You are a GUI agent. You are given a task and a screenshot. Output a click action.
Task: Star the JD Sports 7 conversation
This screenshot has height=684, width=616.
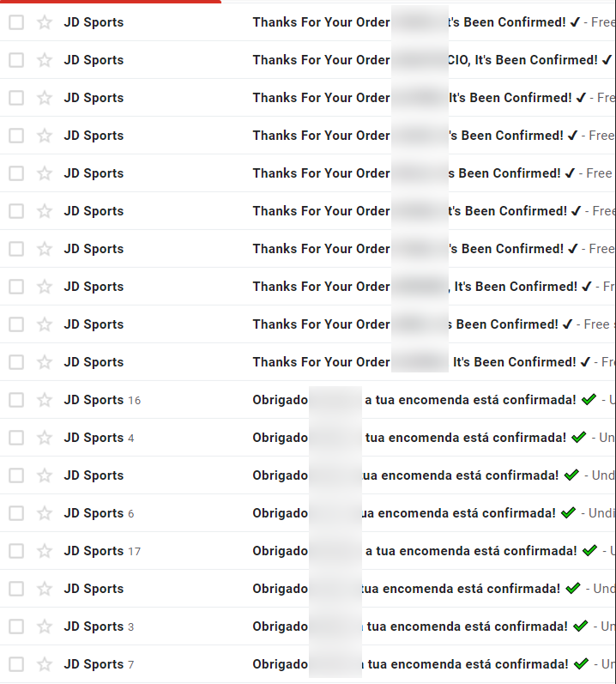45,664
